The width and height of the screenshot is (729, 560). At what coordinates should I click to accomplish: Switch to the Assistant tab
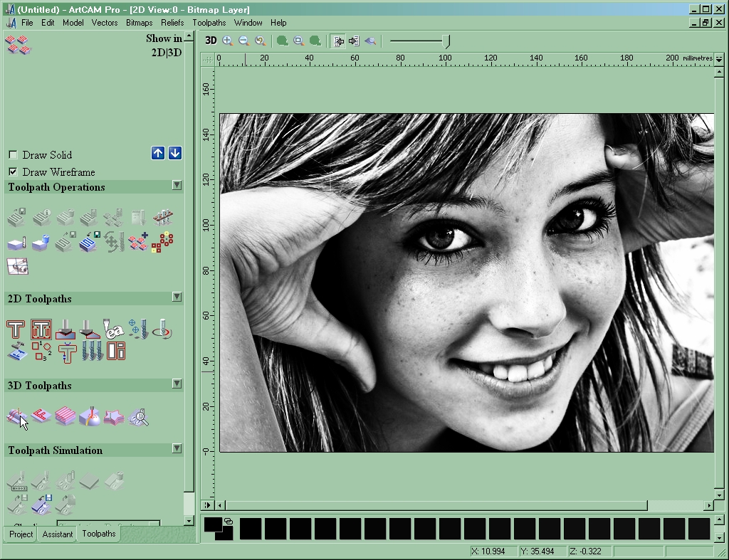click(x=57, y=534)
